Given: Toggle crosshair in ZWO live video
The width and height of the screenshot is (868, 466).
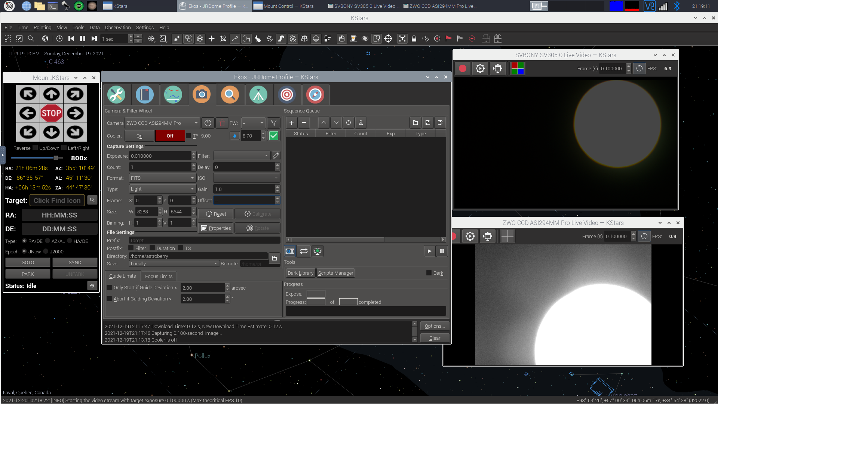Looking at the screenshot, I should pos(507,236).
